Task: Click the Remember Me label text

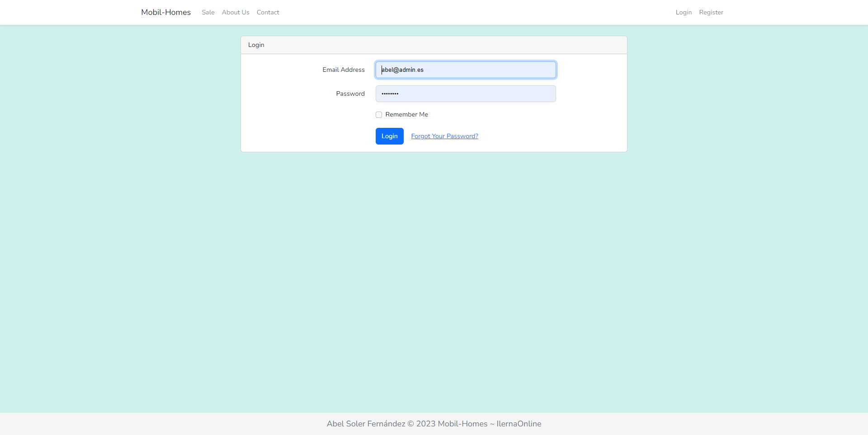Action: 406,114
